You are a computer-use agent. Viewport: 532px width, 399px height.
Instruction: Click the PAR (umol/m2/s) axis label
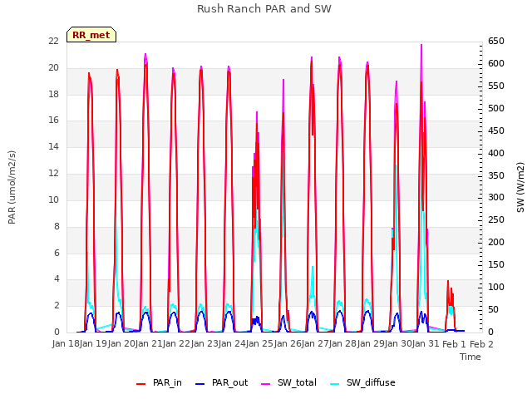(x=12, y=187)
